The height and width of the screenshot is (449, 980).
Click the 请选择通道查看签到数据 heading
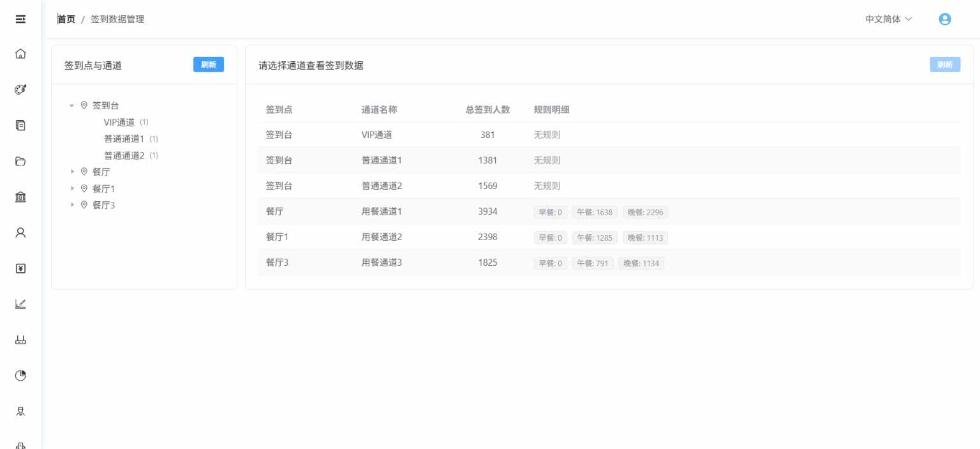click(x=311, y=65)
